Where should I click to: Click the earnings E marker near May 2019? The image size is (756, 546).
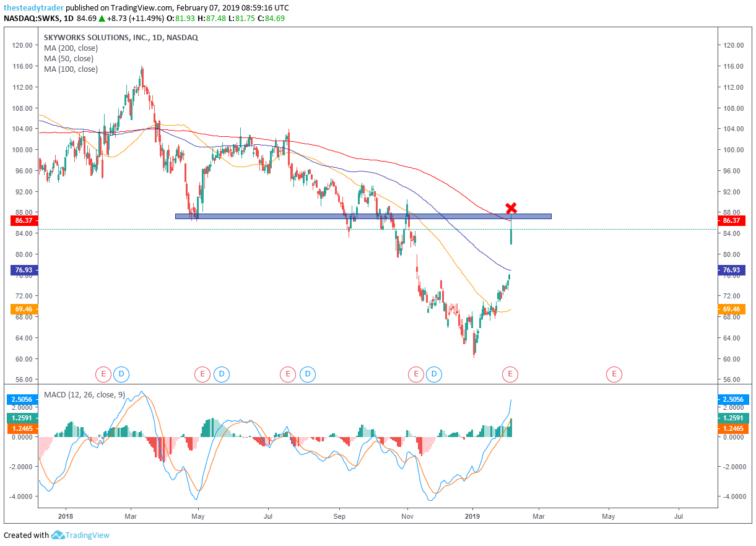pyautogui.click(x=614, y=374)
